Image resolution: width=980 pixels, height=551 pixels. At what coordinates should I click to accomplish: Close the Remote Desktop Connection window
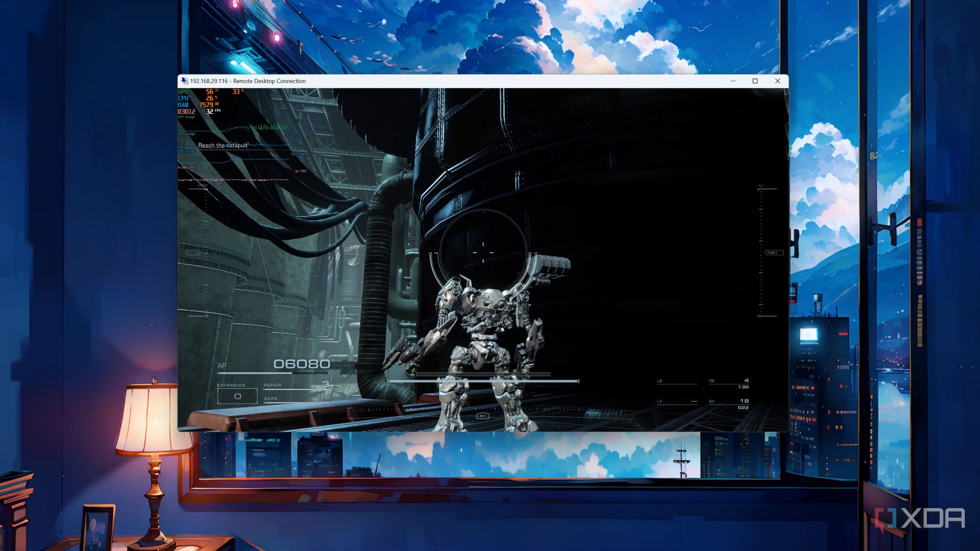click(777, 81)
